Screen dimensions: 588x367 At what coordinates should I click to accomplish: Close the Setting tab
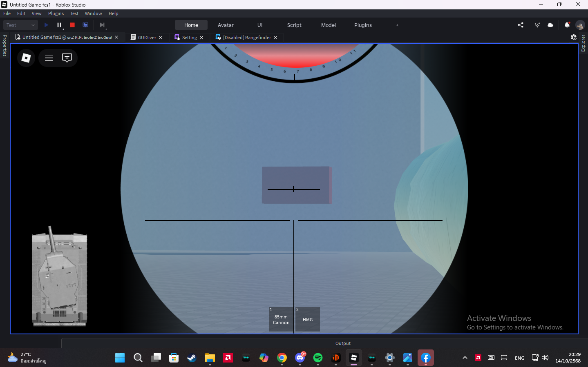(201, 38)
